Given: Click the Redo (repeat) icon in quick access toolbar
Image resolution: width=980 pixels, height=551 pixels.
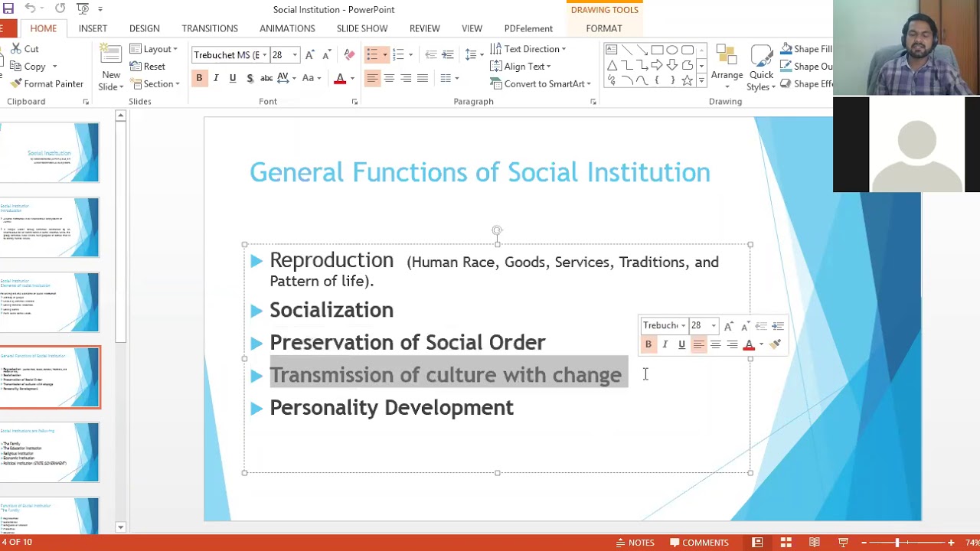Looking at the screenshot, I should point(60,9).
